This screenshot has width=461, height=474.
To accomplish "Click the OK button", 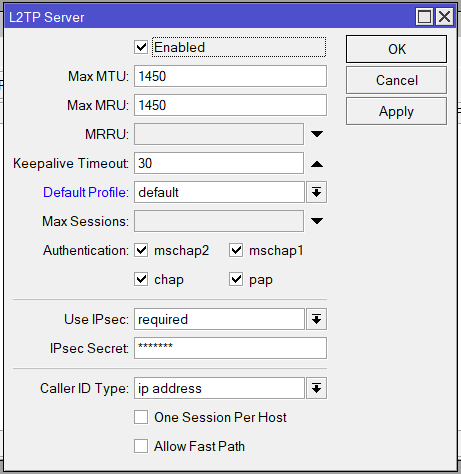I will (396, 49).
